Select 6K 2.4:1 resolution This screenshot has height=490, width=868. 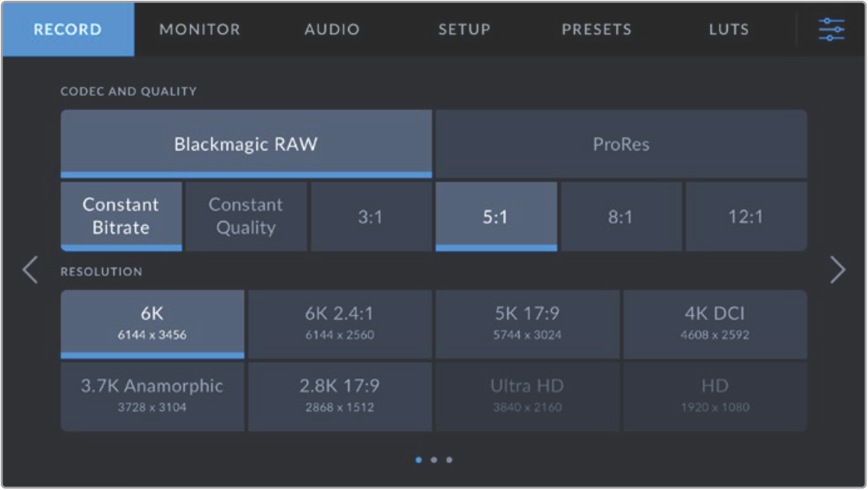point(340,324)
